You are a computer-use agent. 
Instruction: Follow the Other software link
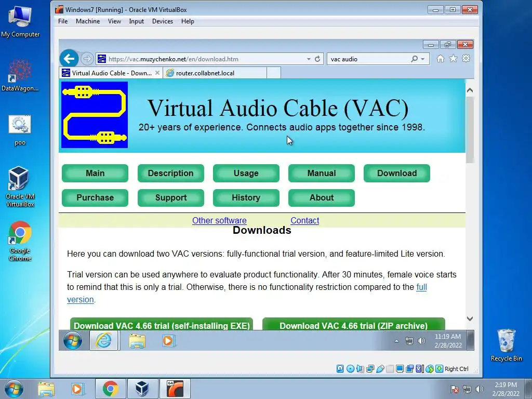click(219, 220)
